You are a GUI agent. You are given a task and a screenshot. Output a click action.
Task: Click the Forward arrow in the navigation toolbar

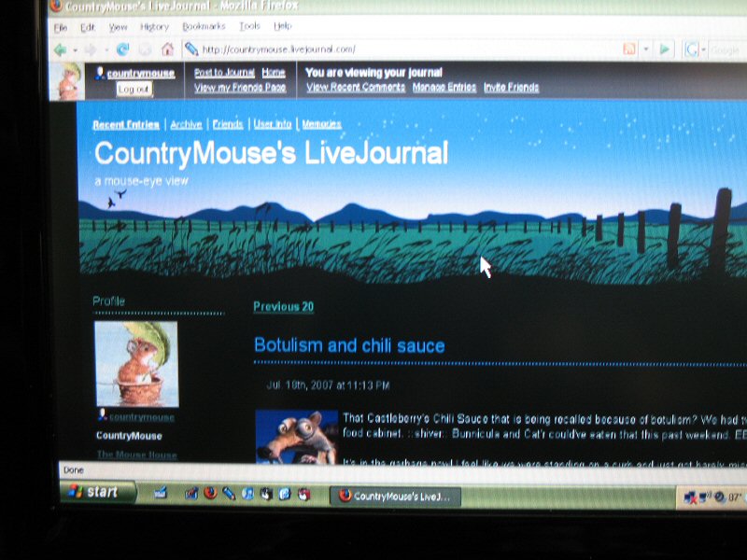(91, 49)
